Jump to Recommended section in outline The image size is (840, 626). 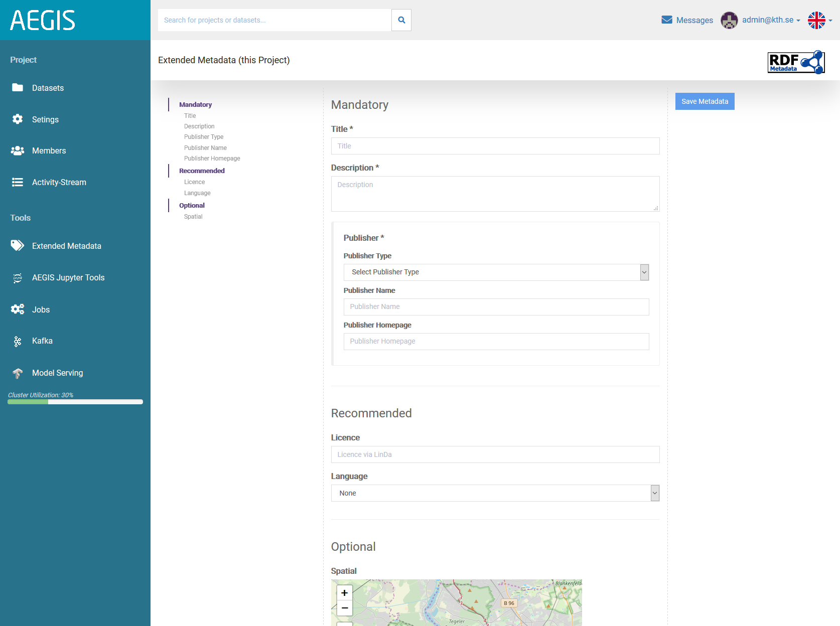coord(202,171)
